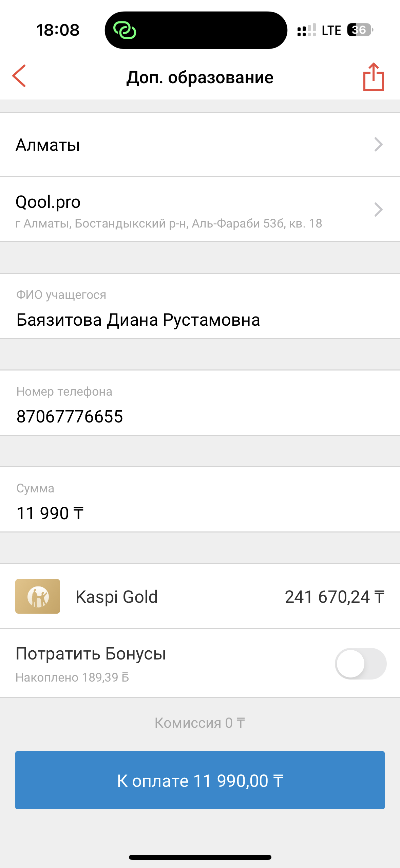Screen dimensions: 400x868
Task: Tap the home indicator bar
Action: coord(200,857)
